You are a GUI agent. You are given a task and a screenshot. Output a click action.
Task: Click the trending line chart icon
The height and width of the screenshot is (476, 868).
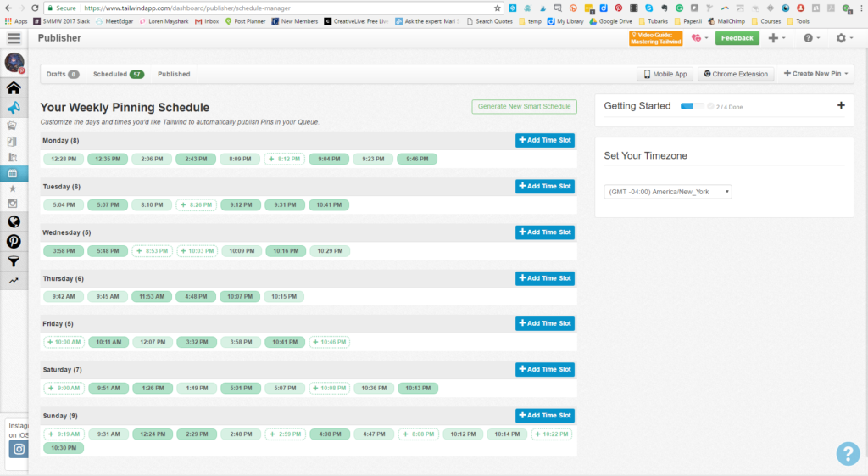coord(14,281)
